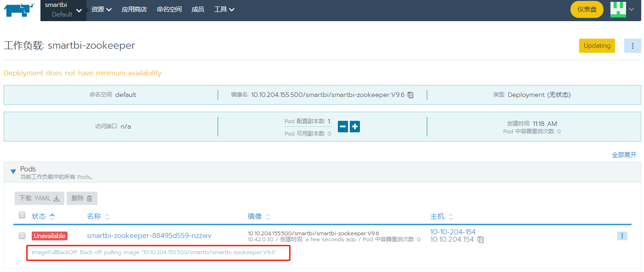Click the Pod 可用副本数: 0 text
Image resolution: width=644 pixels, height=272 pixels.
pos(308,134)
